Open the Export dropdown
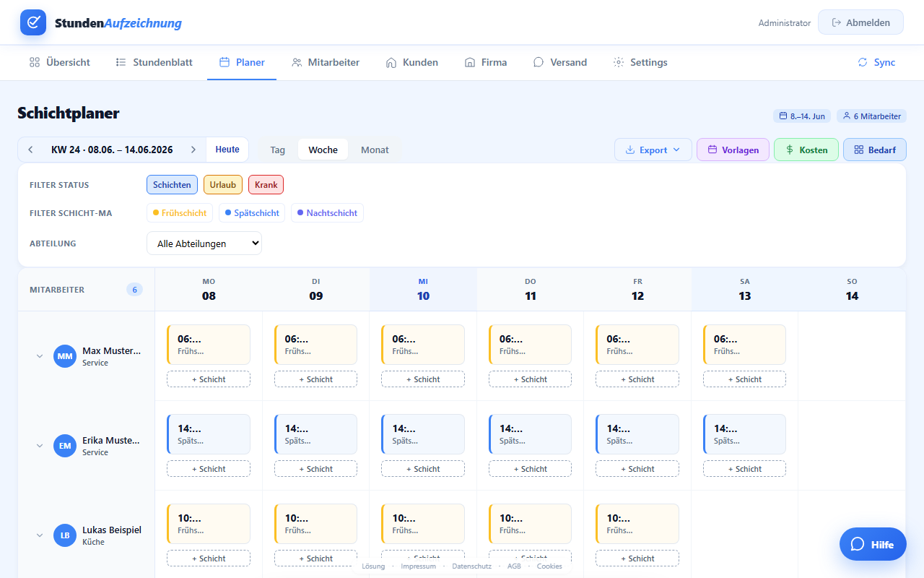 [x=653, y=150]
